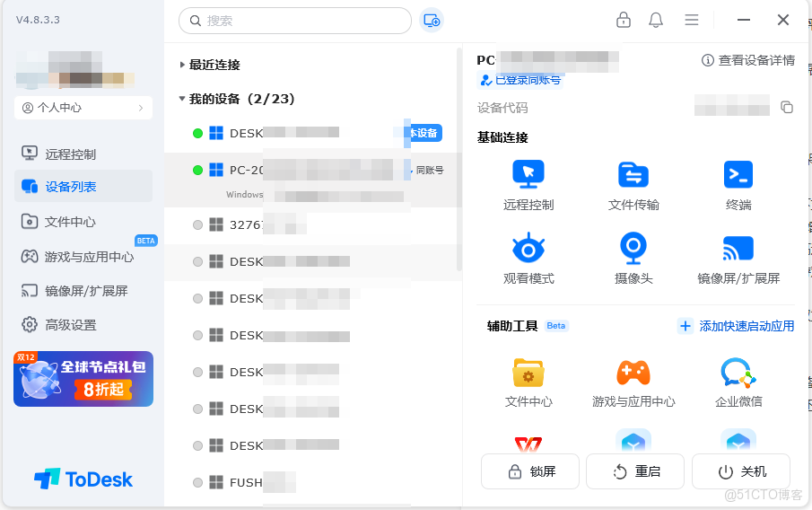
Task: Go to 远程控制 in left sidebar
Action: pos(83,154)
